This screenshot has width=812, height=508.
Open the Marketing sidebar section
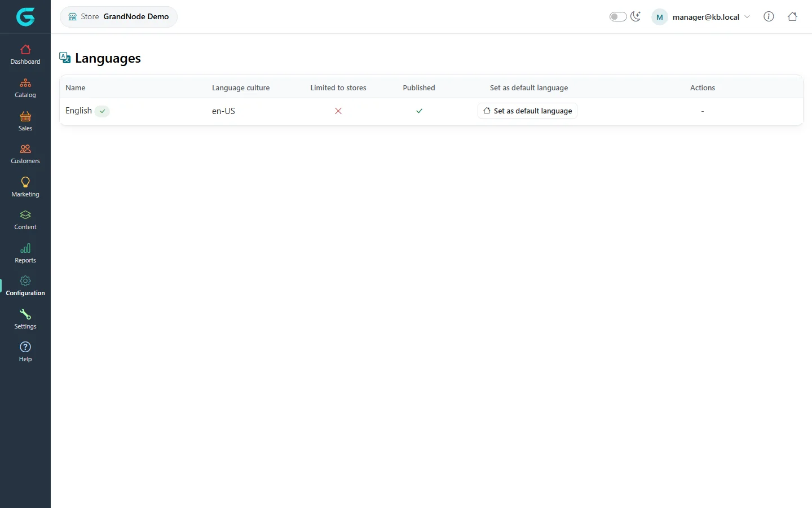click(x=25, y=187)
